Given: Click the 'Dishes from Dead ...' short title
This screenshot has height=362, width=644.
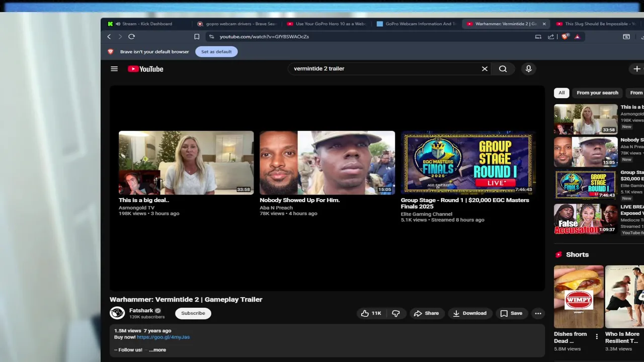Looking at the screenshot, I should pos(571,337).
